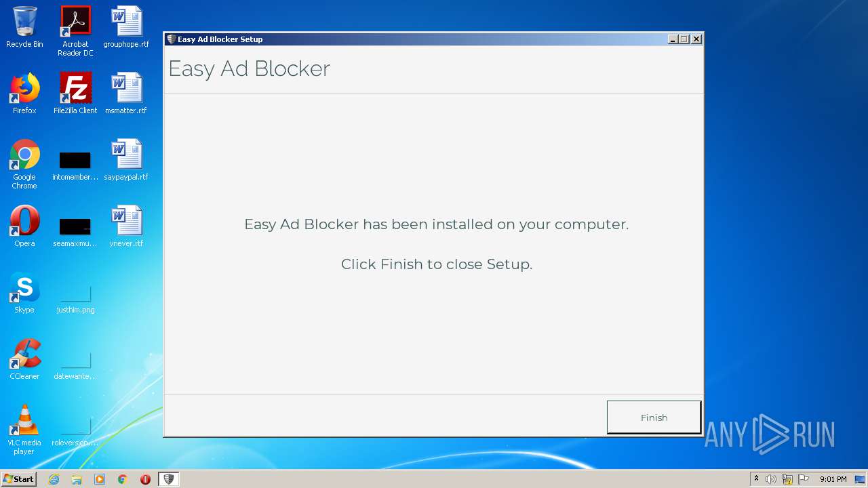
Task: Select the CCleaner desktop shortcut
Action: click(x=24, y=359)
